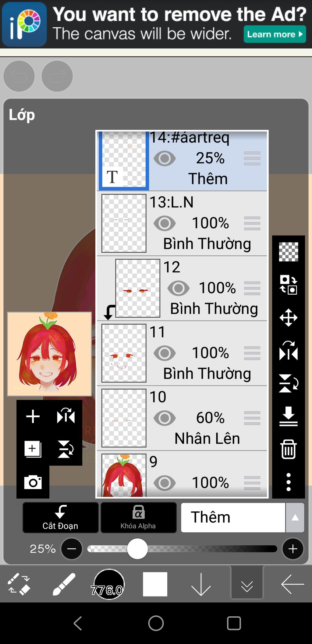Click the delete layer trash icon
Image resolution: width=312 pixels, height=644 pixels.
click(288, 449)
